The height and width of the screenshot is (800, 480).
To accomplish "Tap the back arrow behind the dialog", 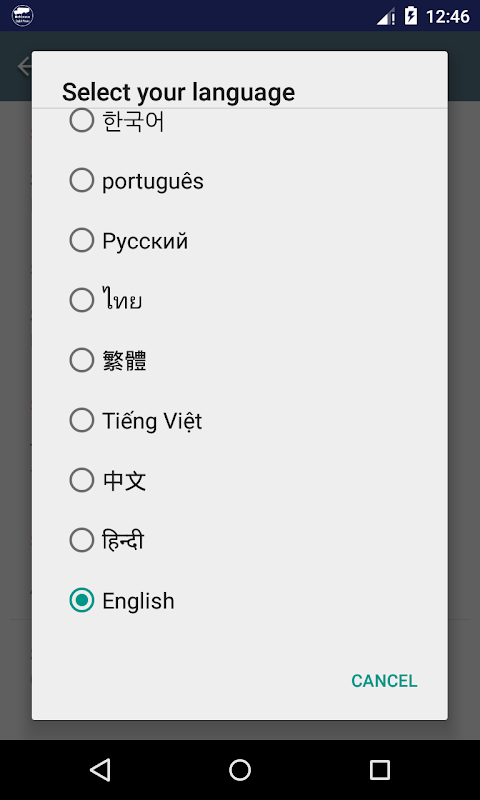I will coord(24,66).
